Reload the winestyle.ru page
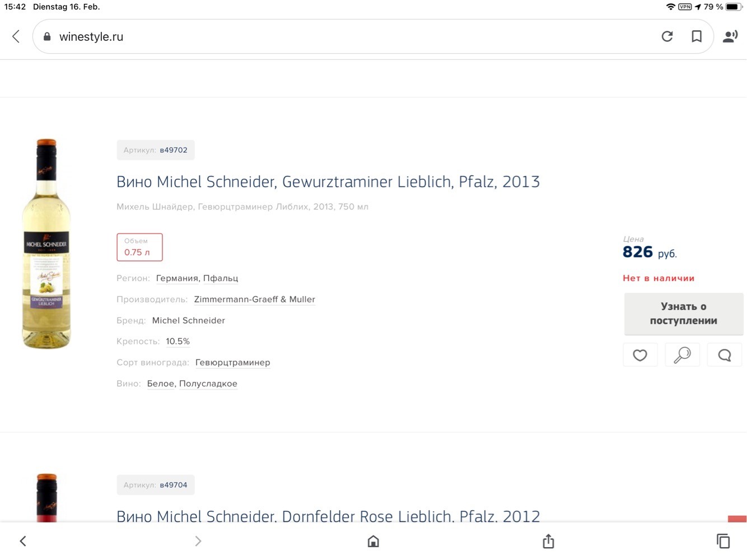The height and width of the screenshot is (560, 747). [x=667, y=36]
